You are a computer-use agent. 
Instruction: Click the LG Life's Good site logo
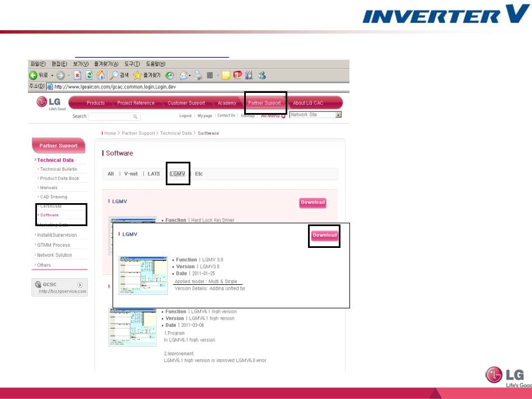pyautogui.click(x=51, y=104)
